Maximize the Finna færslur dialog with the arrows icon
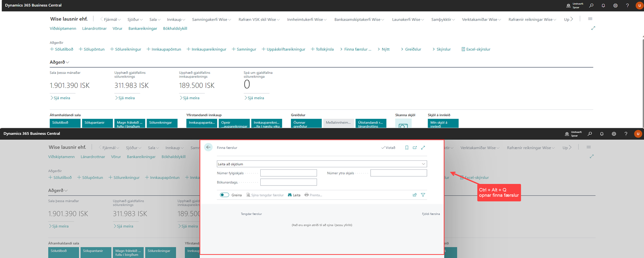This screenshot has width=644, height=258. [423, 148]
